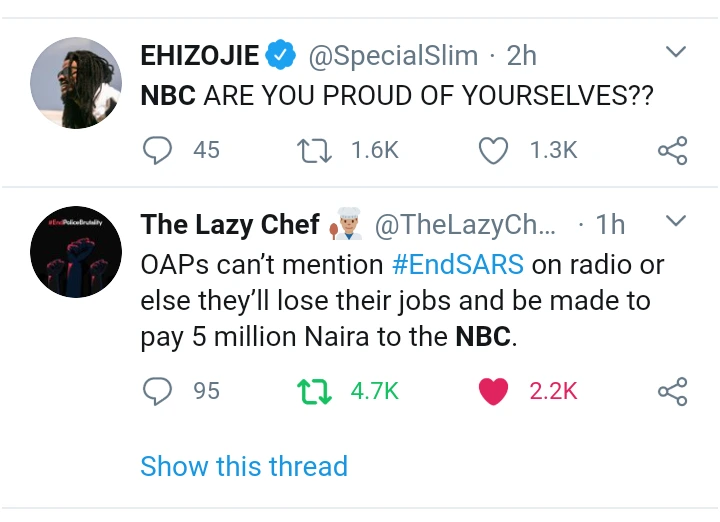The height and width of the screenshot is (522, 720).
Task: Click the #EndSARS hashtag
Action: pos(457,265)
